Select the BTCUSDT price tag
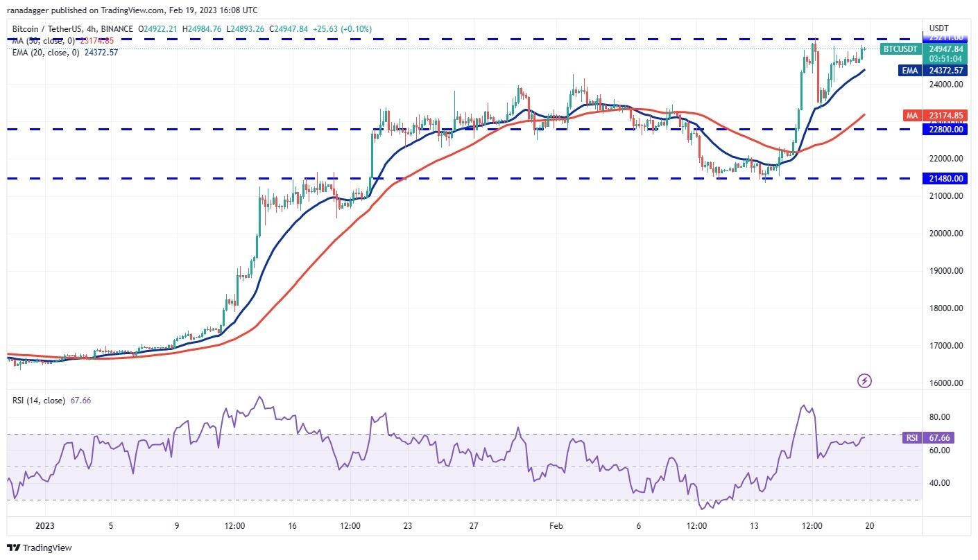 901,49
